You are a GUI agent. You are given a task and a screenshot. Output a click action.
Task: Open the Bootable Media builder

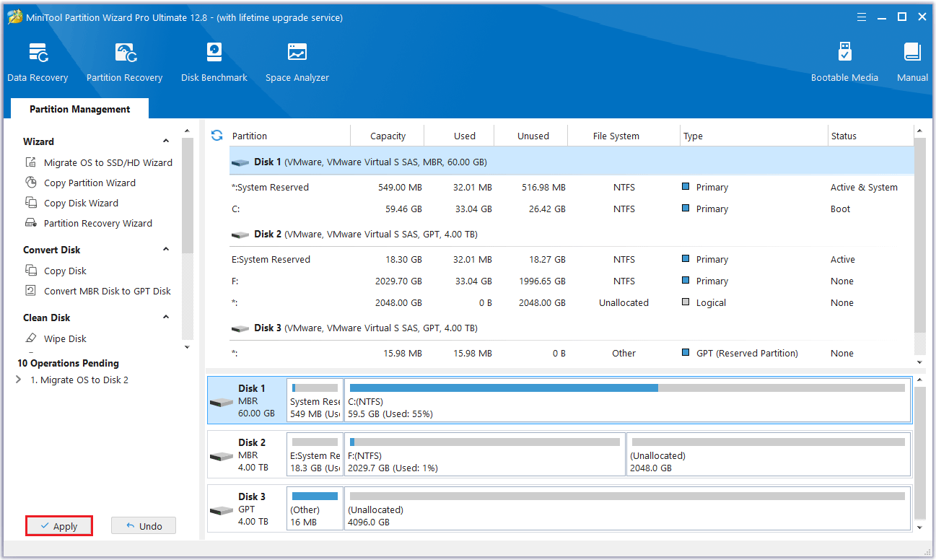coord(844,63)
